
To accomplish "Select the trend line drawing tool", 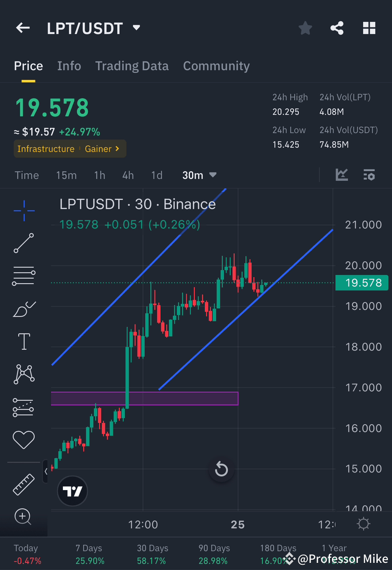I will [x=24, y=244].
